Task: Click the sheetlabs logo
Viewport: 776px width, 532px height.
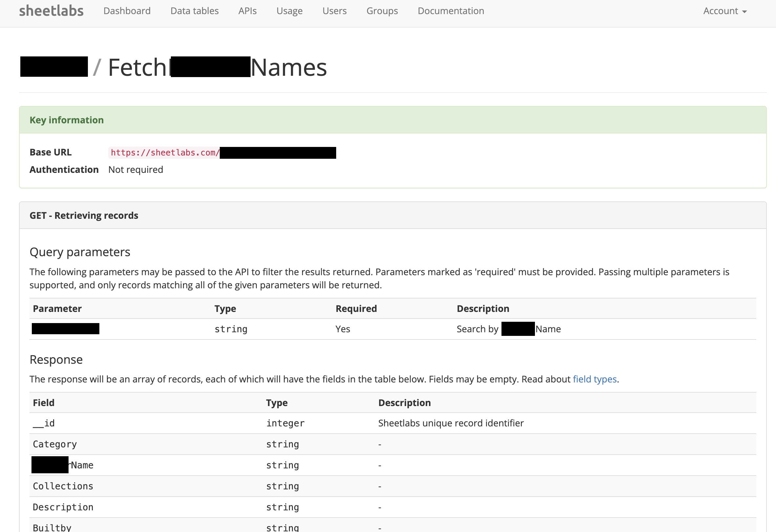Action: click(51, 11)
